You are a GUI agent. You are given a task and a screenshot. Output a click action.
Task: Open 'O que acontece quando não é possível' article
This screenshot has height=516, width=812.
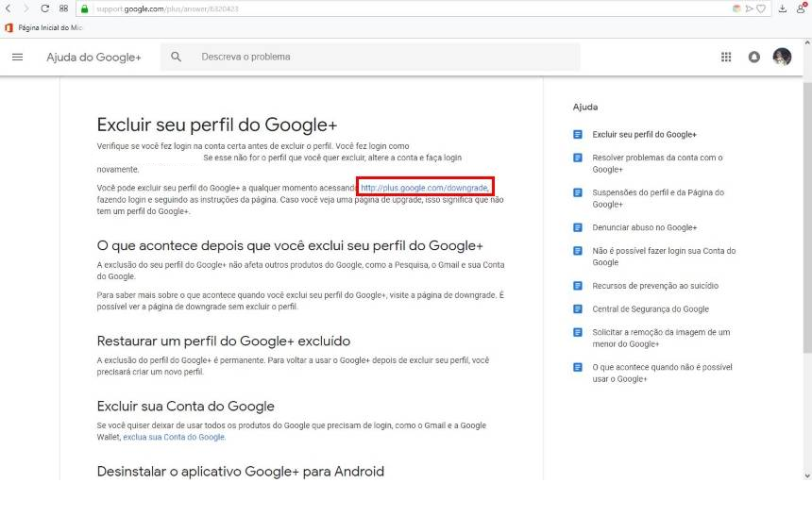(662, 374)
